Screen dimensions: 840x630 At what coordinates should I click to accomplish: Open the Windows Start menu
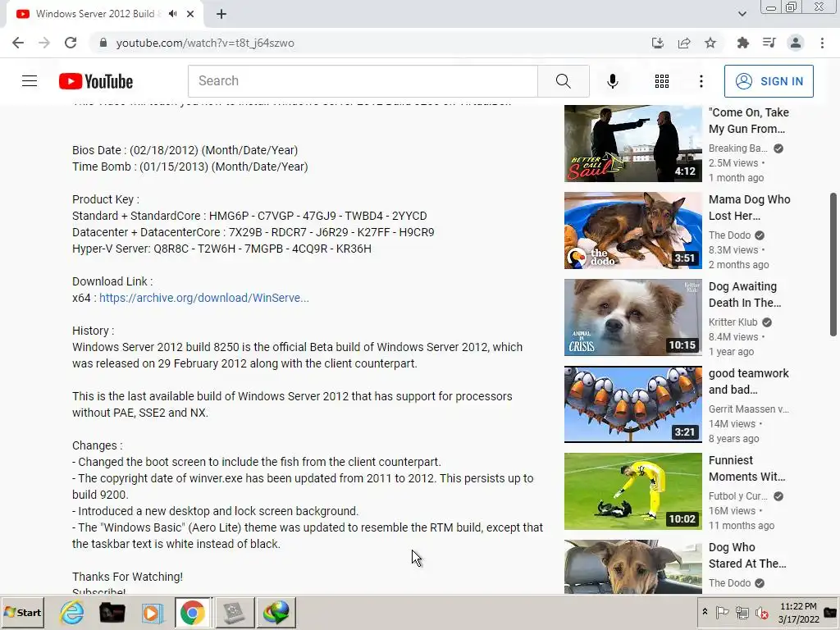22,612
